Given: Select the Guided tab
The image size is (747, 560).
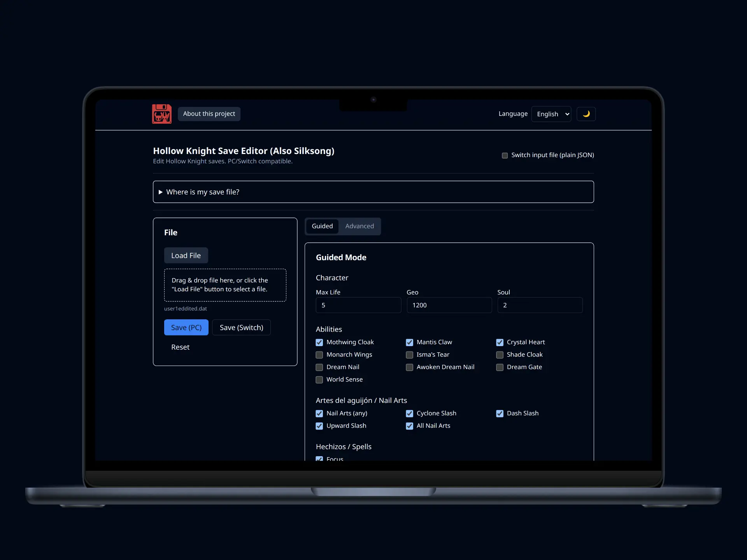Looking at the screenshot, I should [x=322, y=226].
